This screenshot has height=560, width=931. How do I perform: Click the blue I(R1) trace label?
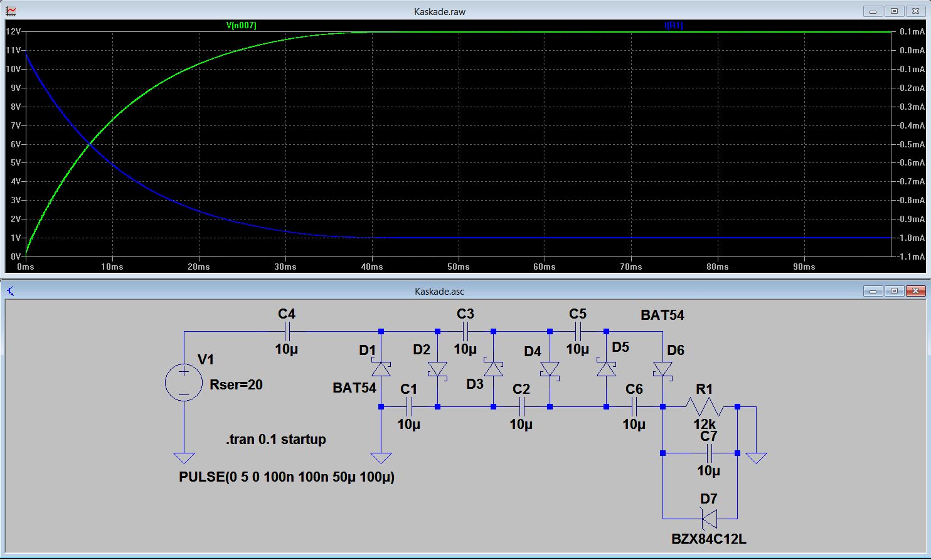click(673, 26)
